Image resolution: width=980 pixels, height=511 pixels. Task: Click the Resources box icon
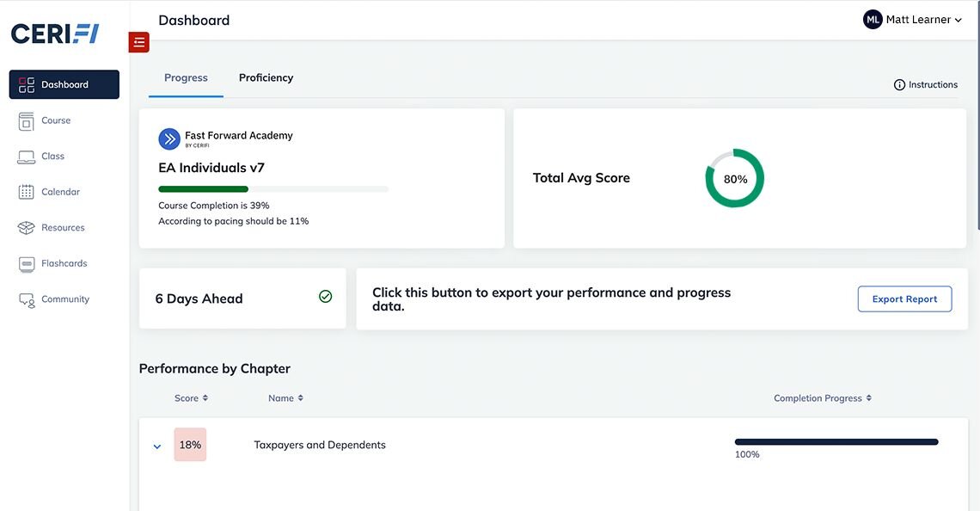tap(27, 228)
